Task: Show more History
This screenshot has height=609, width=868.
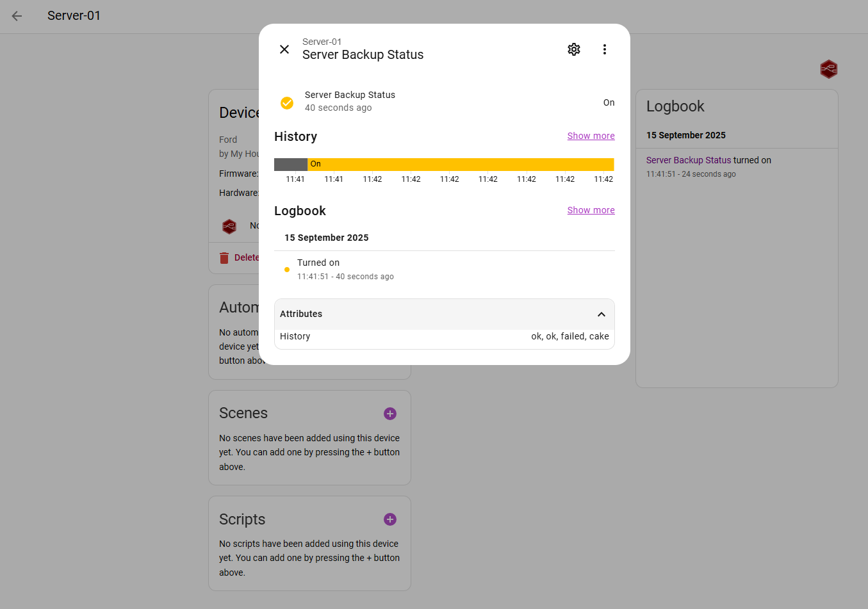Action: (x=591, y=136)
